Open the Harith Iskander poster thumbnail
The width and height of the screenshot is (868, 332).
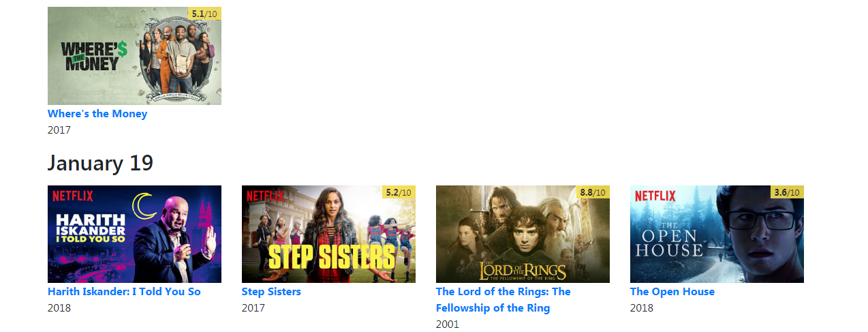(x=134, y=234)
